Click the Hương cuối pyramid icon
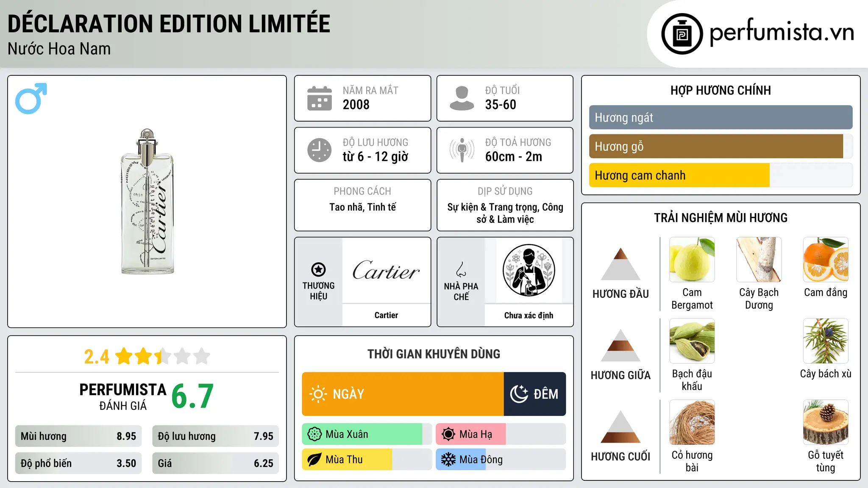868x488 pixels. point(620,427)
